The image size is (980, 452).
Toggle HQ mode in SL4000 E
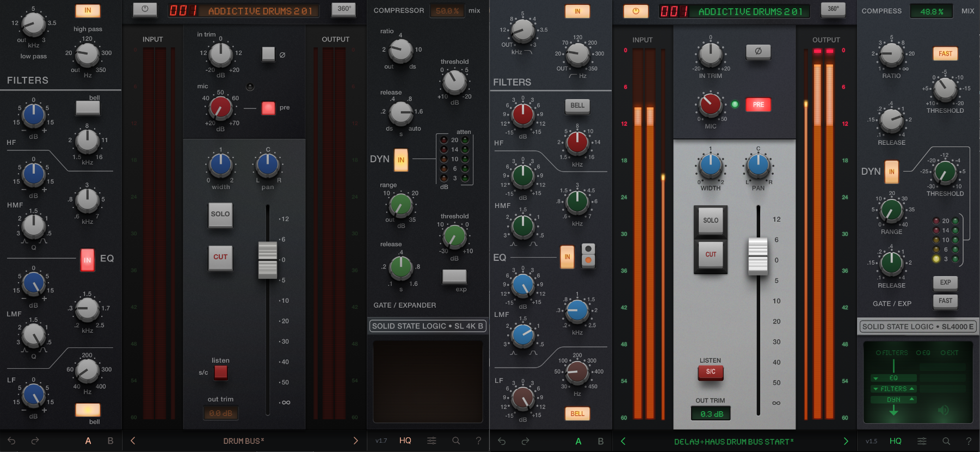896,441
